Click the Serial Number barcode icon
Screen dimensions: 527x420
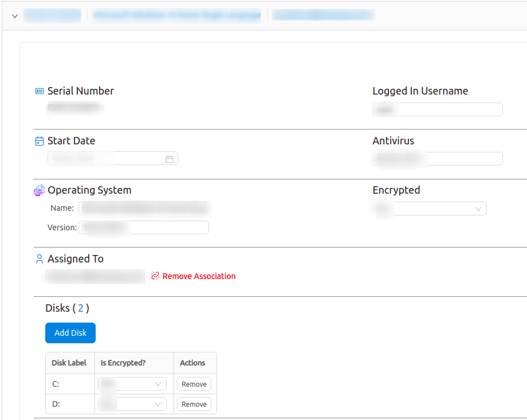[40, 91]
